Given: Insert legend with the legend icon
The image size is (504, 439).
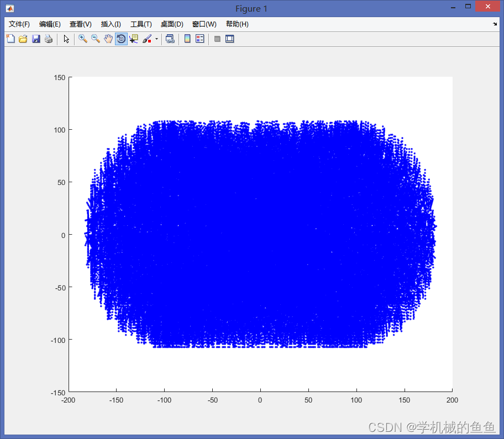Looking at the screenshot, I should pyautogui.click(x=200, y=39).
